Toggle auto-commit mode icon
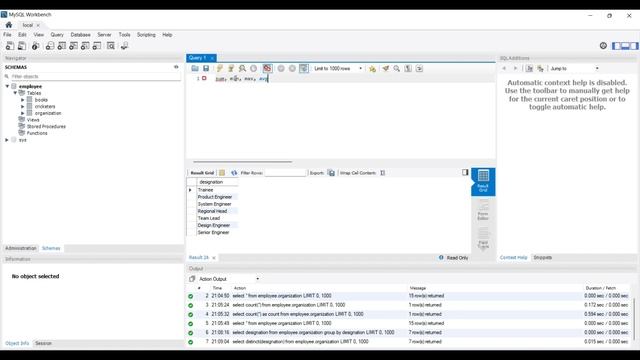This screenshot has width=640, height=360. tap(304, 69)
